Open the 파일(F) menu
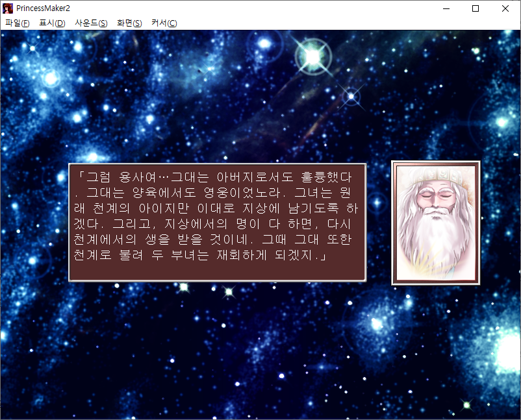 tap(18, 23)
